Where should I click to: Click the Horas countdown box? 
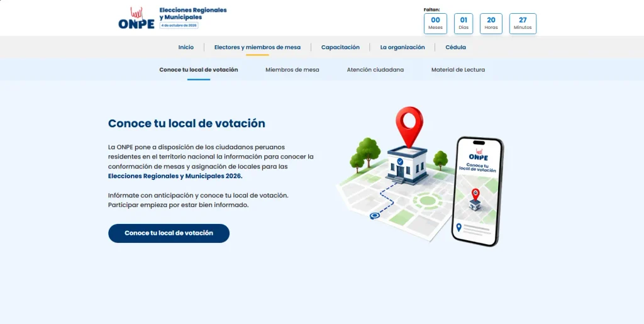click(491, 24)
